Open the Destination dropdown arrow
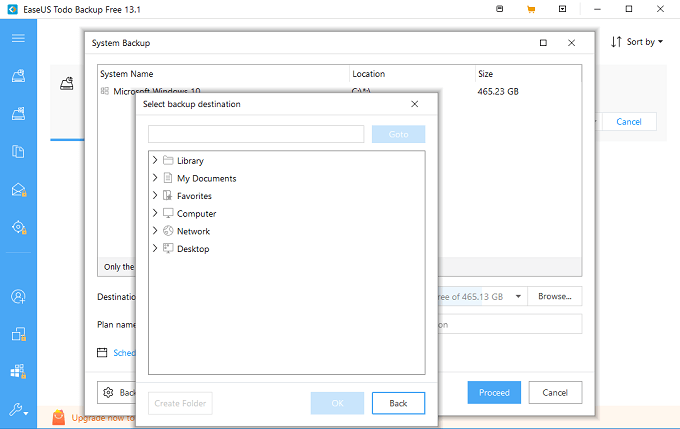 518,297
